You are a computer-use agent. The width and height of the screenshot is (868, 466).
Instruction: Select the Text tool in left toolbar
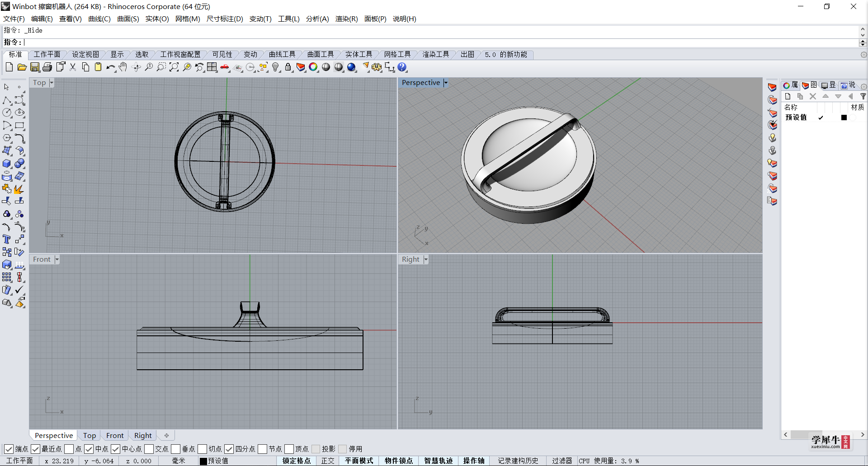(7, 239)
